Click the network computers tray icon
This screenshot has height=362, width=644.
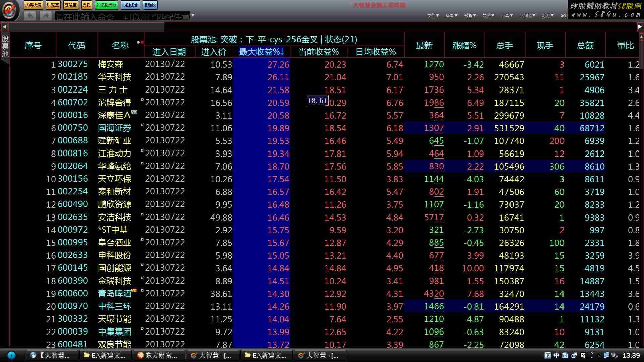pos(606,355)
